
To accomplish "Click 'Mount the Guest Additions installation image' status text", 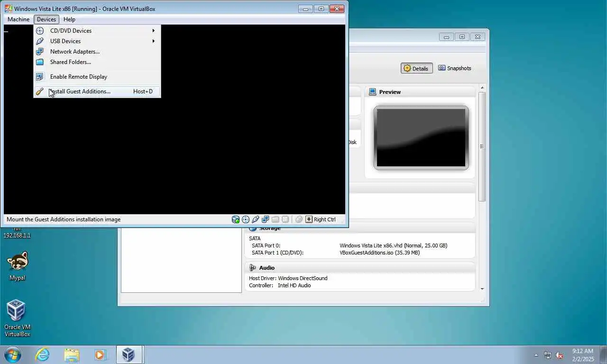I will click(64, 219).
